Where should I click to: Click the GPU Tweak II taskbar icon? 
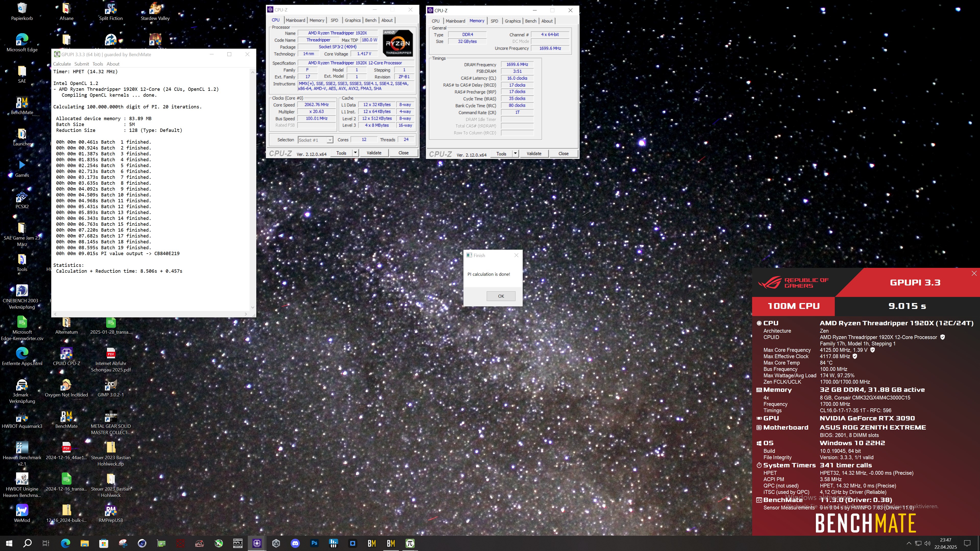pyautogui.click(x=199, y=543)
